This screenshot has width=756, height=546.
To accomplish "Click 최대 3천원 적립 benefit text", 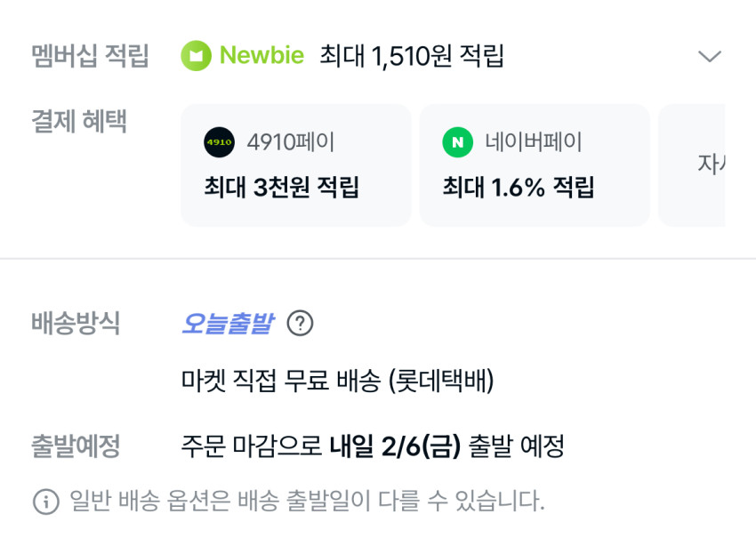I will tap(281, 188).
